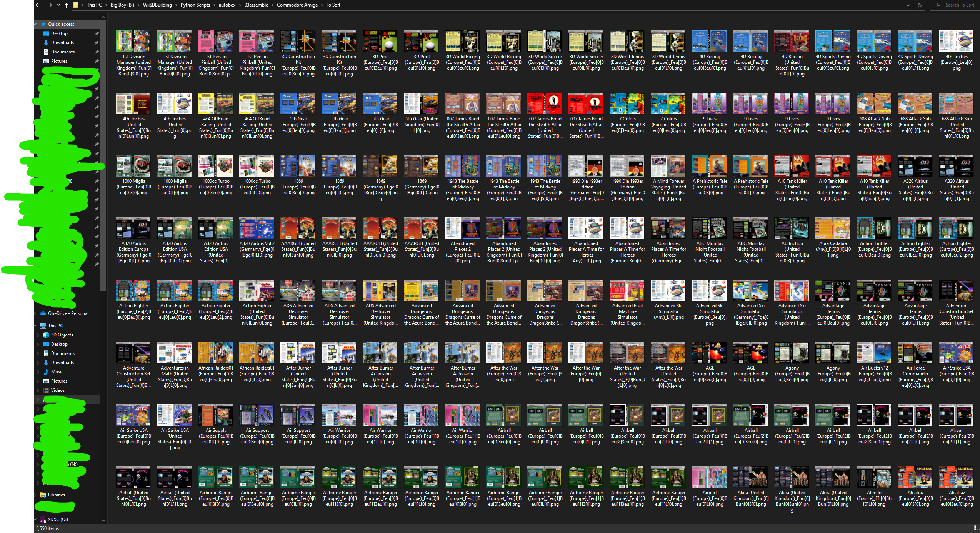
Task: Click the Music note icon in sidebar
Action: (x=46, y=372)
